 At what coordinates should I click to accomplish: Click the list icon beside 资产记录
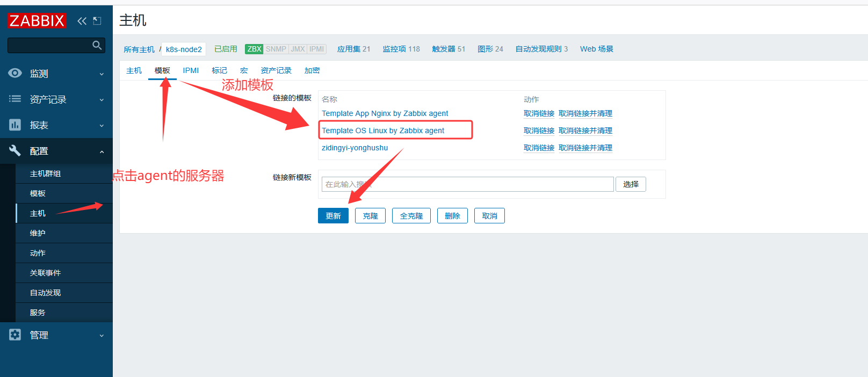[x=15, y=99]
